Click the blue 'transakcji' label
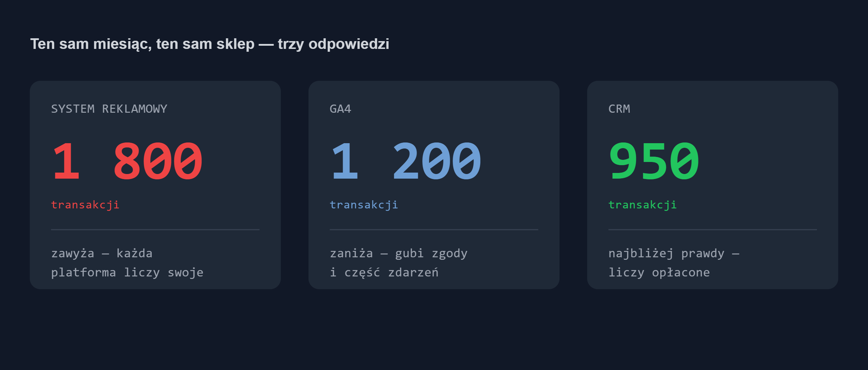The image size is (868, 370). pos(364,205)
